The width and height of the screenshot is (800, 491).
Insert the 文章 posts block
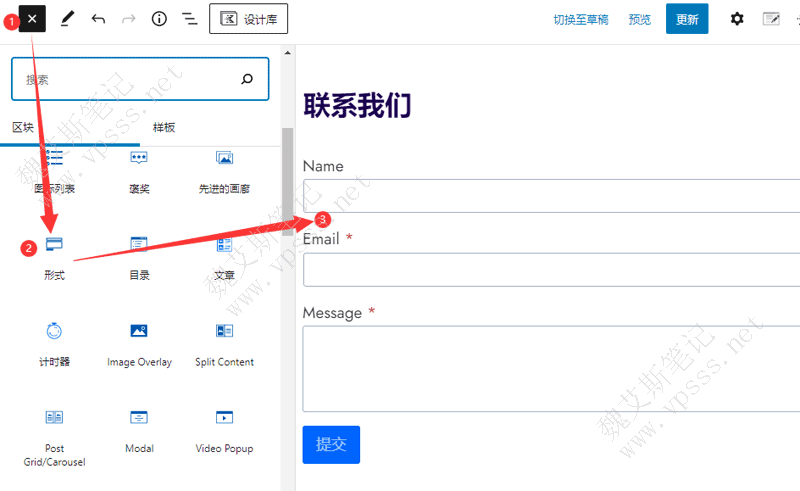(224, 258)
